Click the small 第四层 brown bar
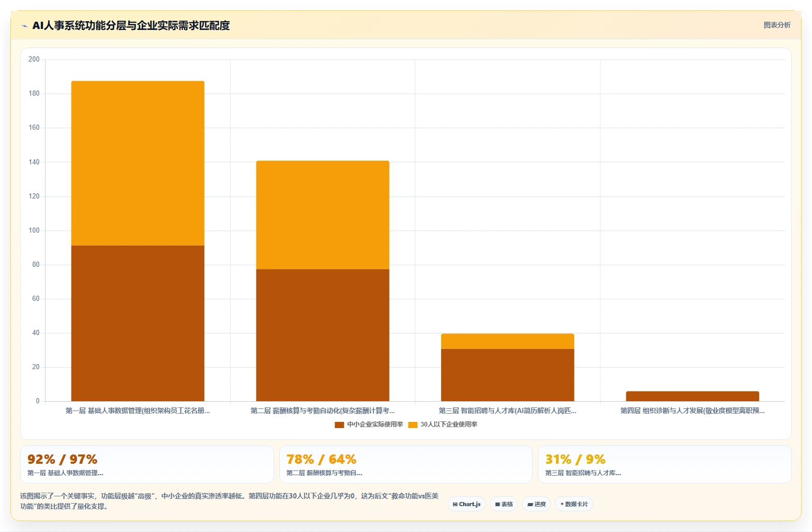Viewport: 812px width, 532px height. point(693,397)
